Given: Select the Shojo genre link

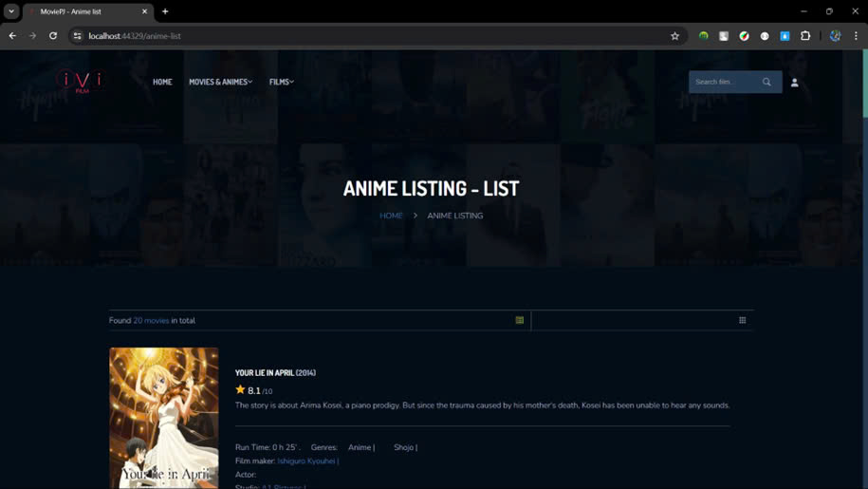Looking at the screenshot, I should tap(406, 447).
